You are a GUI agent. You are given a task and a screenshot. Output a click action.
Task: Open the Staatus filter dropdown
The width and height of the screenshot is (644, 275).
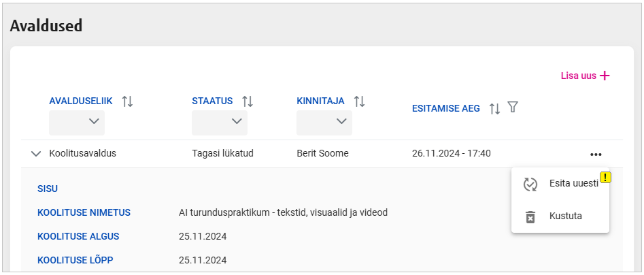pyautogui.click(x=220, y=123)
